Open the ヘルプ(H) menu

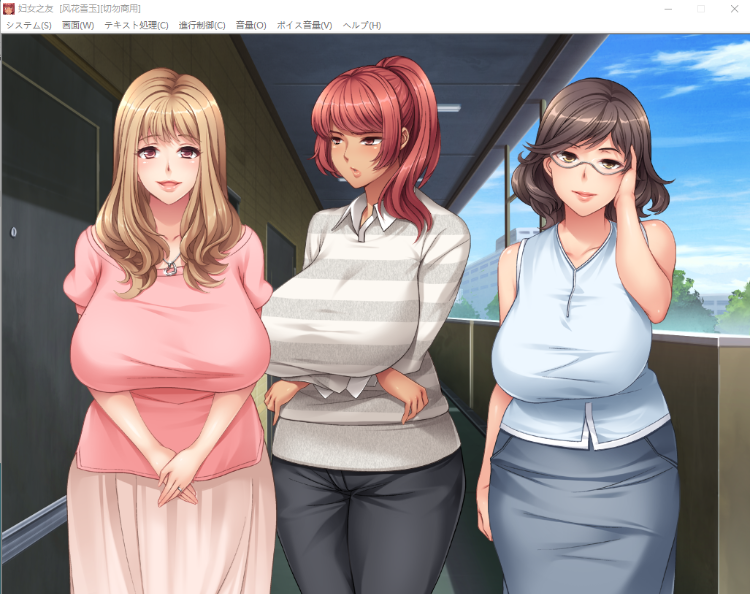(362, 25)
